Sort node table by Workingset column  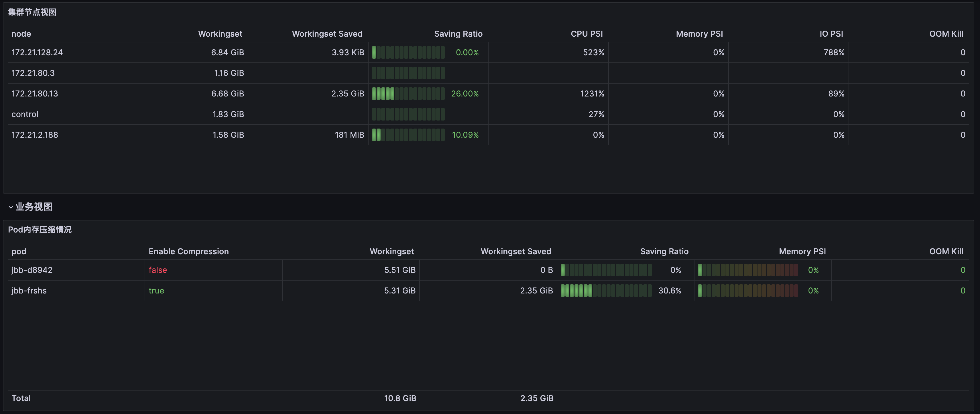(x=220, y=34)
